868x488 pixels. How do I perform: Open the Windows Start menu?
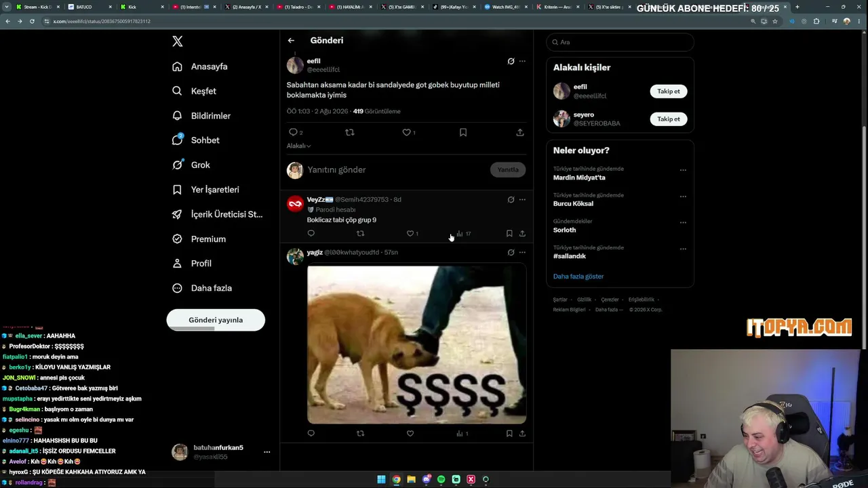pos(382,480)
